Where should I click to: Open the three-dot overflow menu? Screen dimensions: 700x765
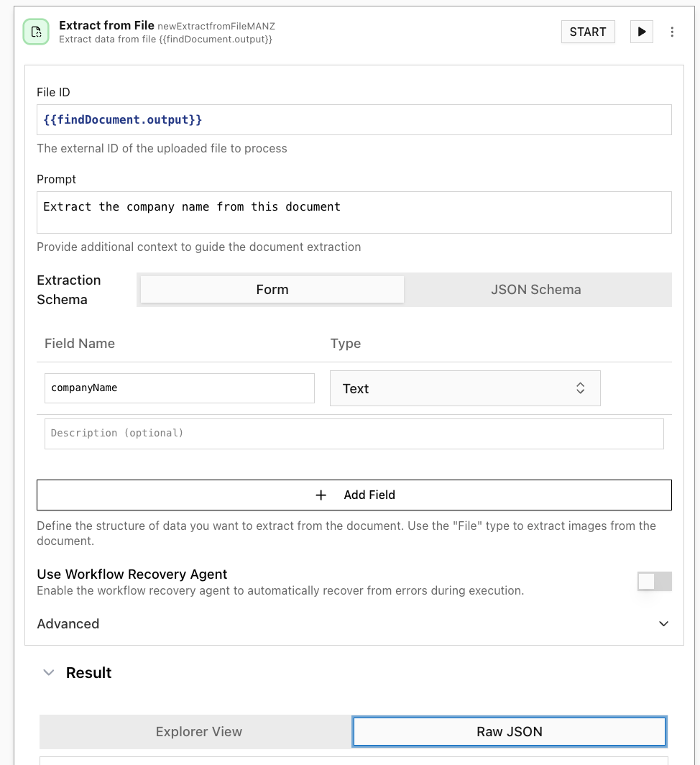(672, 32)
